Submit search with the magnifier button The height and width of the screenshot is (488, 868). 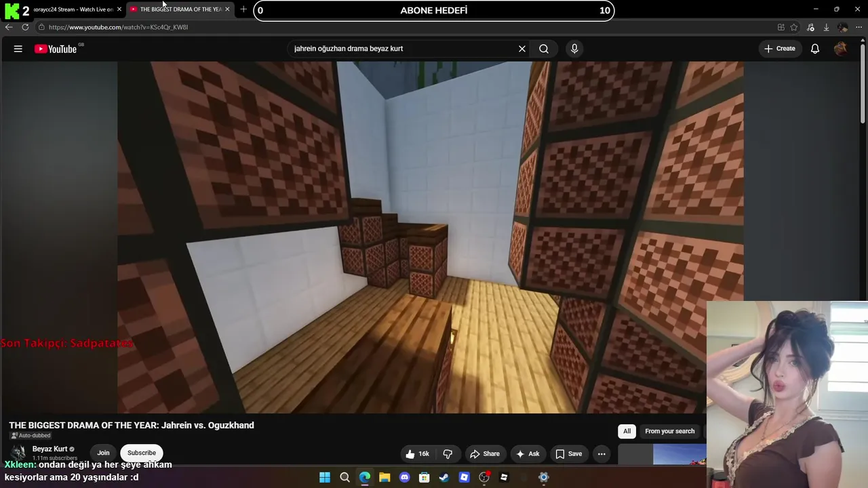point(544,49)
